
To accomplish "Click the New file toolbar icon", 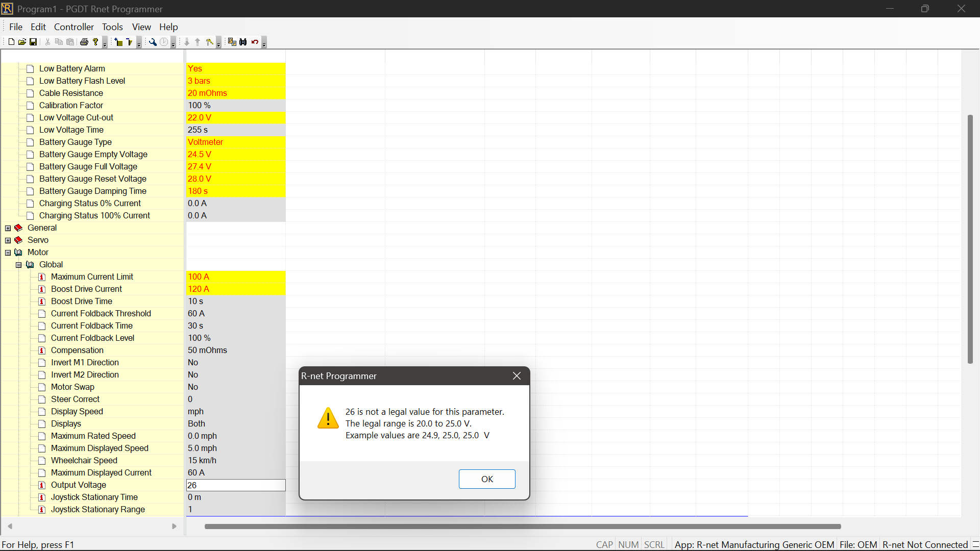I will pyautogui.click(x=11, y=42).
